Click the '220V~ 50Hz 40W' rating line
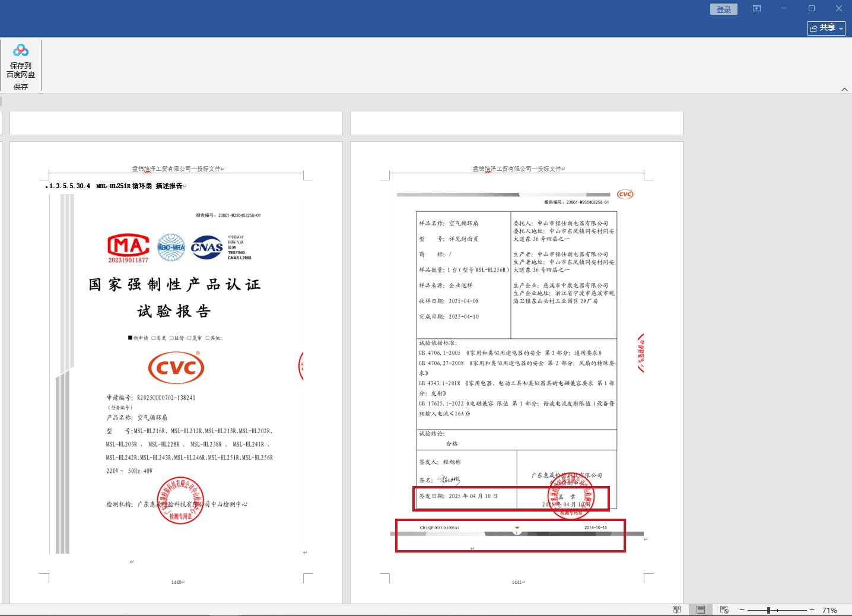Screen dimensions: 852x616 pyautogui.click(x=129, y=471)
